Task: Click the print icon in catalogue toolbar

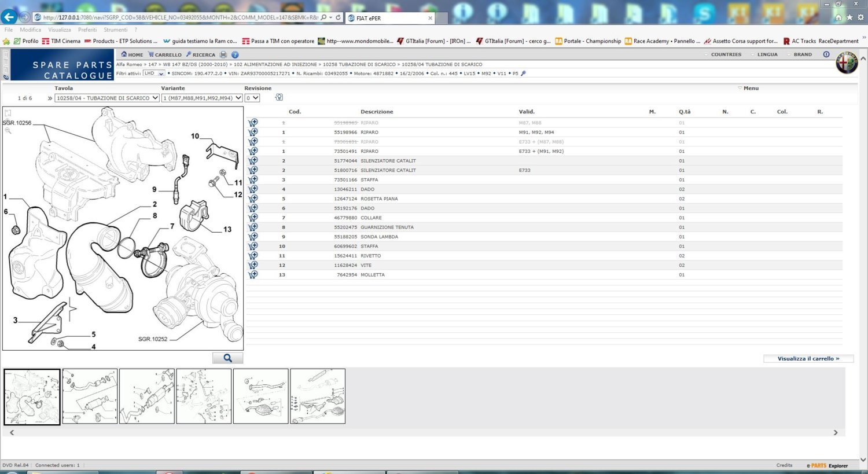Action: (223, 54)
